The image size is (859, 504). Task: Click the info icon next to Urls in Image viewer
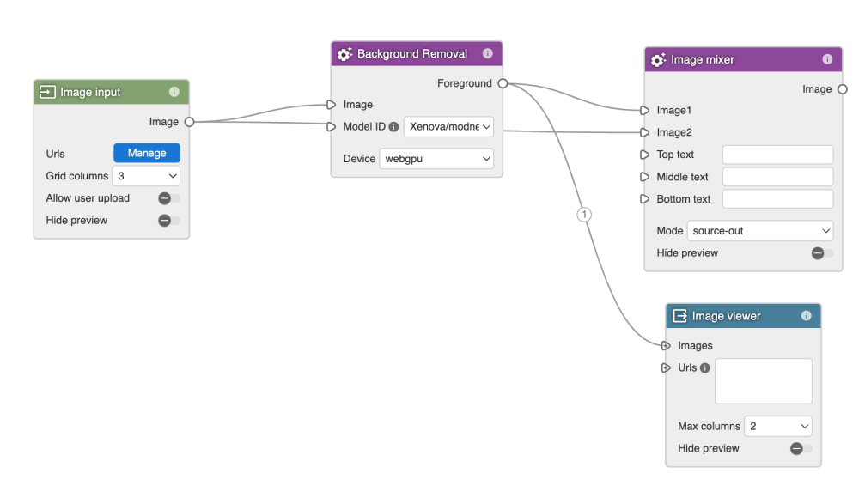705,368
